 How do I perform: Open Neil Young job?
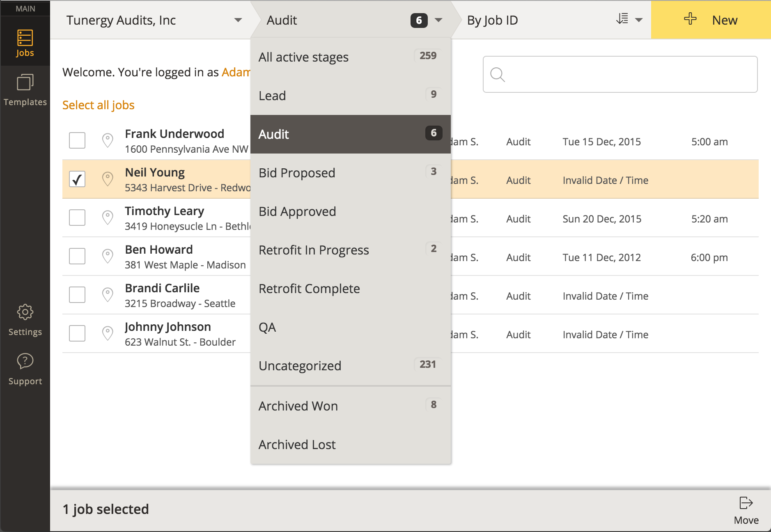pyautogui.click(x=155, y=172)
